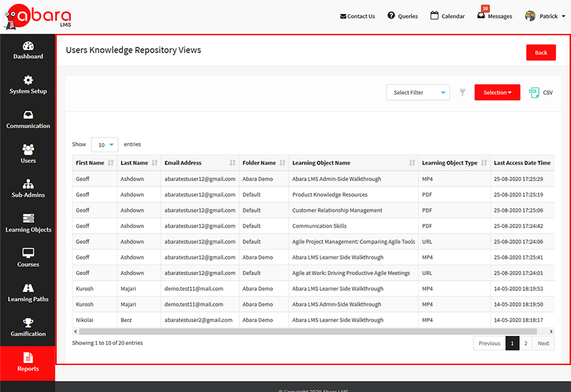Open System Setup gear icon
Viewport: 571px width, 392px height.
(28, 80)
